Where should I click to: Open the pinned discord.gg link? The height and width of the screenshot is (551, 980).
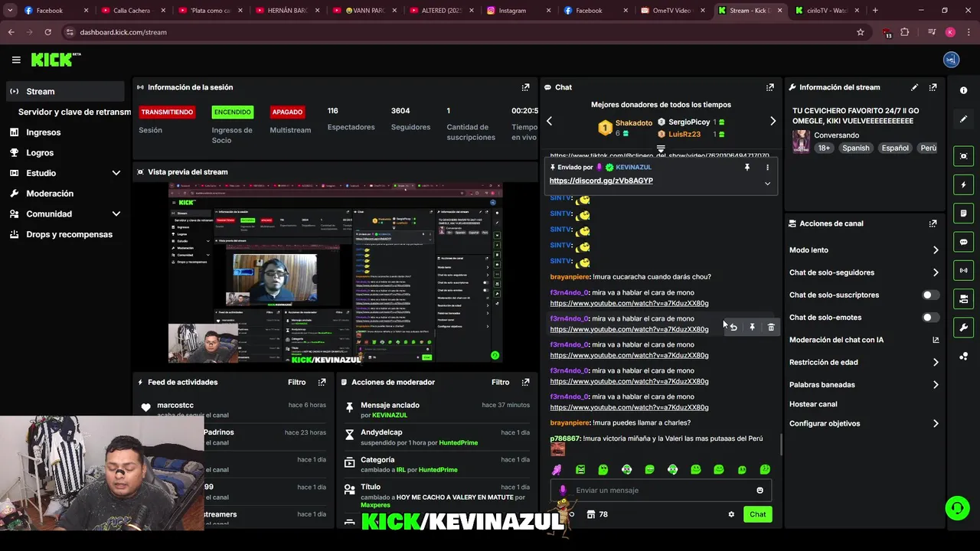601,181
